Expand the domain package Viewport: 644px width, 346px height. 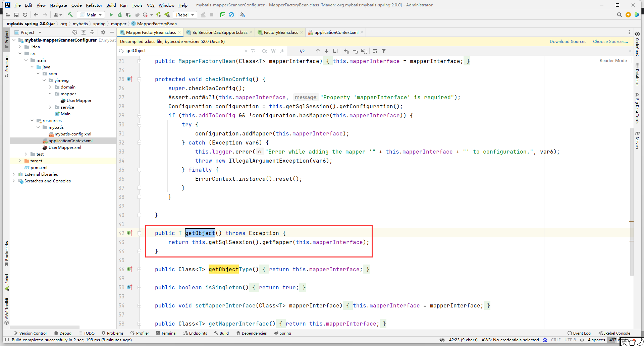click(x=50, y=87)
